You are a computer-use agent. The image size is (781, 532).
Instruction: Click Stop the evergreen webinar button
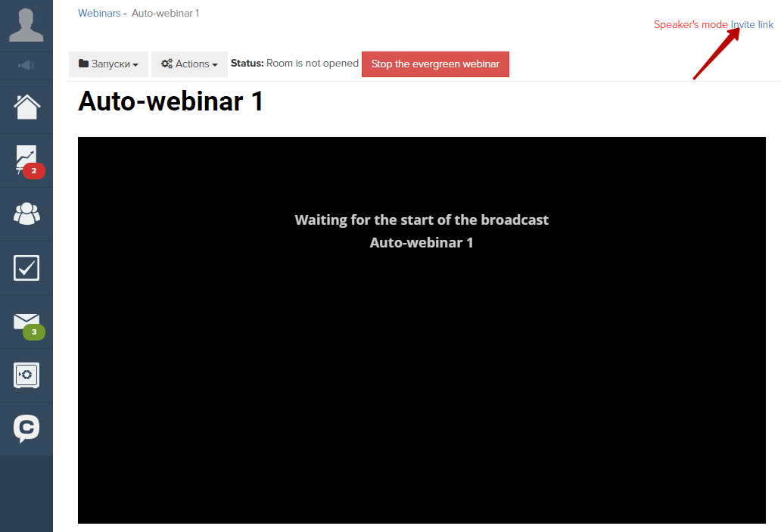pos(435,64)
